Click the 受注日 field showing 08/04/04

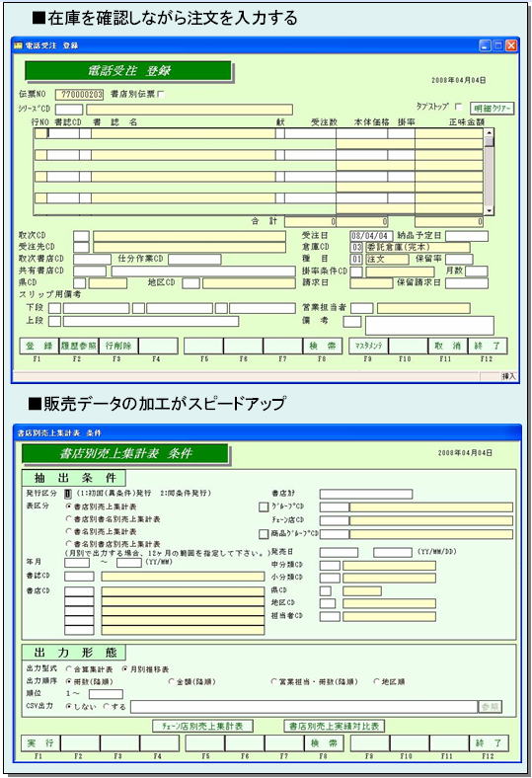[371, 236]
